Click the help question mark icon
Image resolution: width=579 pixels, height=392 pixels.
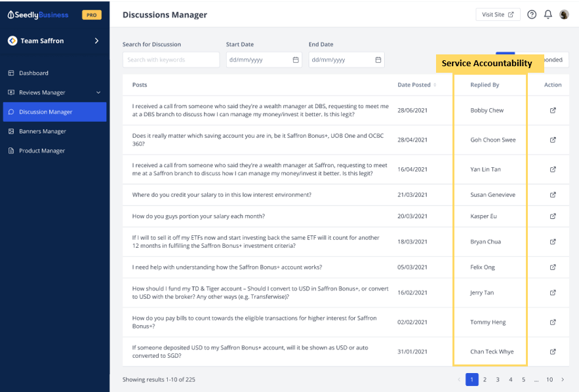pos(532,14)
